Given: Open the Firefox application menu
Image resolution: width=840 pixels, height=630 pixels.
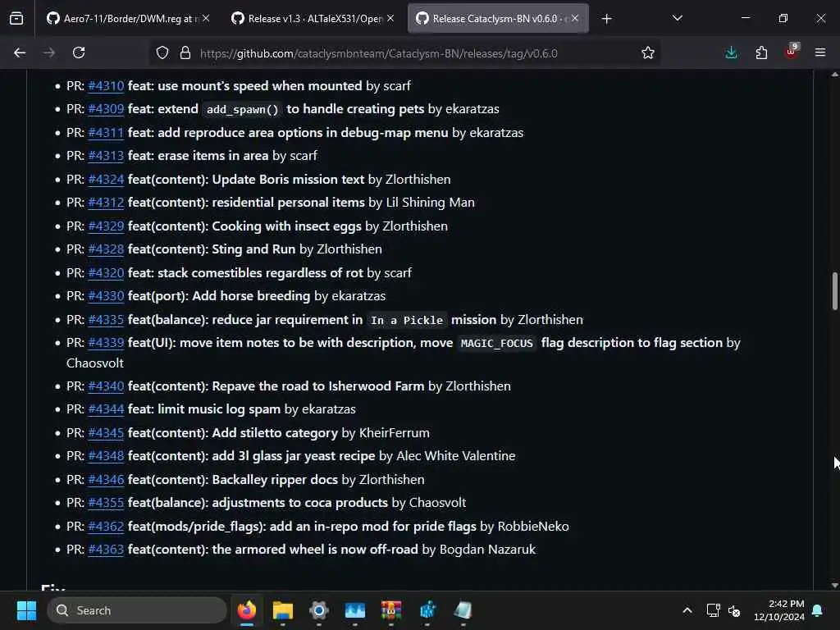Looking at the screenshot, I should (x=820, y=53).
